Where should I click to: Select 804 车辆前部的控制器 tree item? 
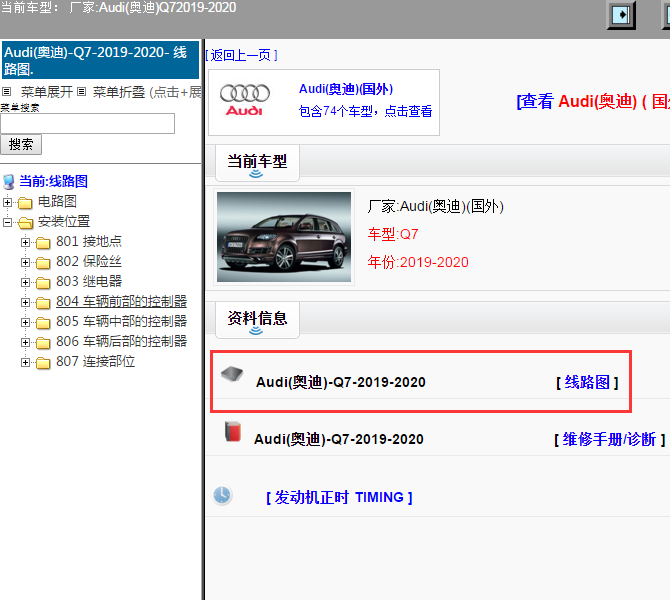pos(121,302)
